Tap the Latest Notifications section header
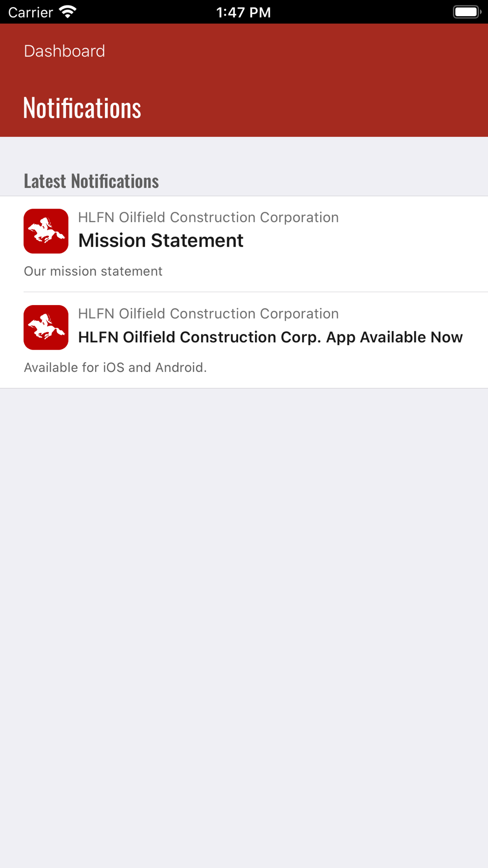This screenshot has width=488, height=868. [91, 181]
